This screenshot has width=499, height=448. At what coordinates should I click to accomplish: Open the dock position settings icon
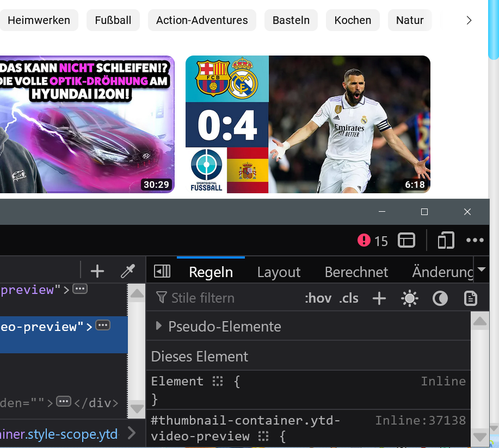406,240
